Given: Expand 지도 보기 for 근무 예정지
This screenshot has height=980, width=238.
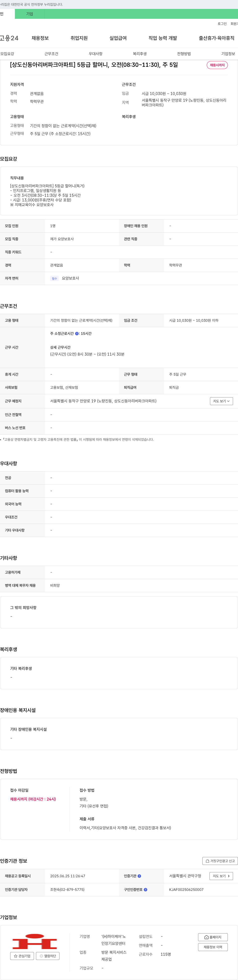Looking at the screenshot, I should click(221, 401).
